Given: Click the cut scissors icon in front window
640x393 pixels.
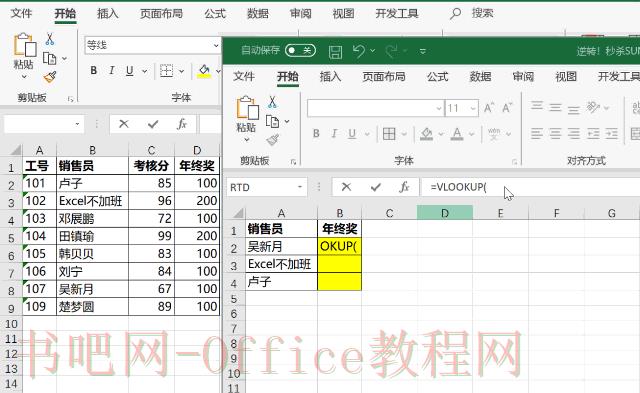Looking at the screenshot, I should [x=272, y=102].
